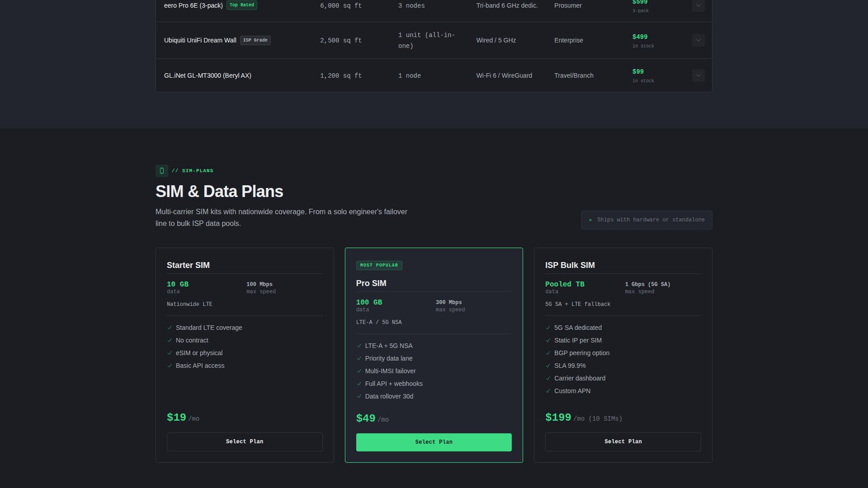Screen dimensions: 868x488
Task: Click the Basic API access feature
Action: point(200,366)
